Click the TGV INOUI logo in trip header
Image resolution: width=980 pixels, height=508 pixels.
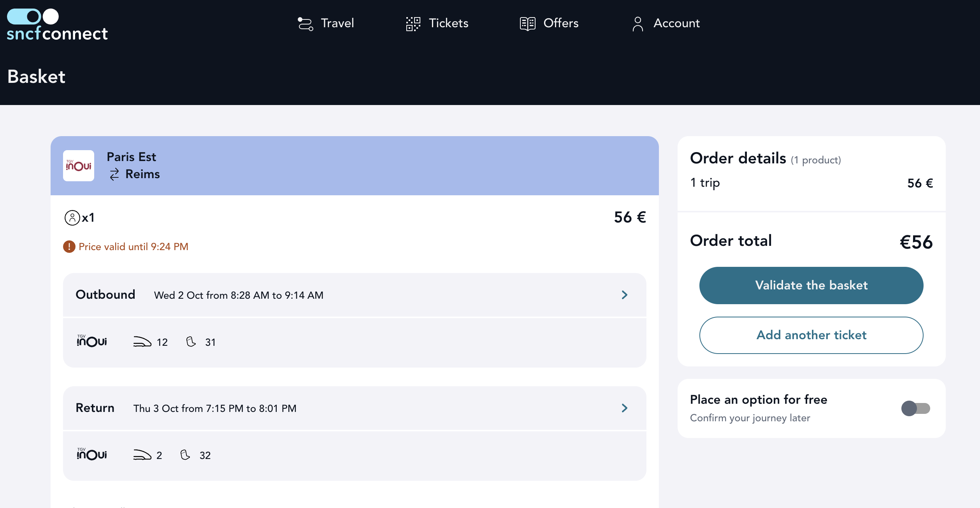[79, 166]
